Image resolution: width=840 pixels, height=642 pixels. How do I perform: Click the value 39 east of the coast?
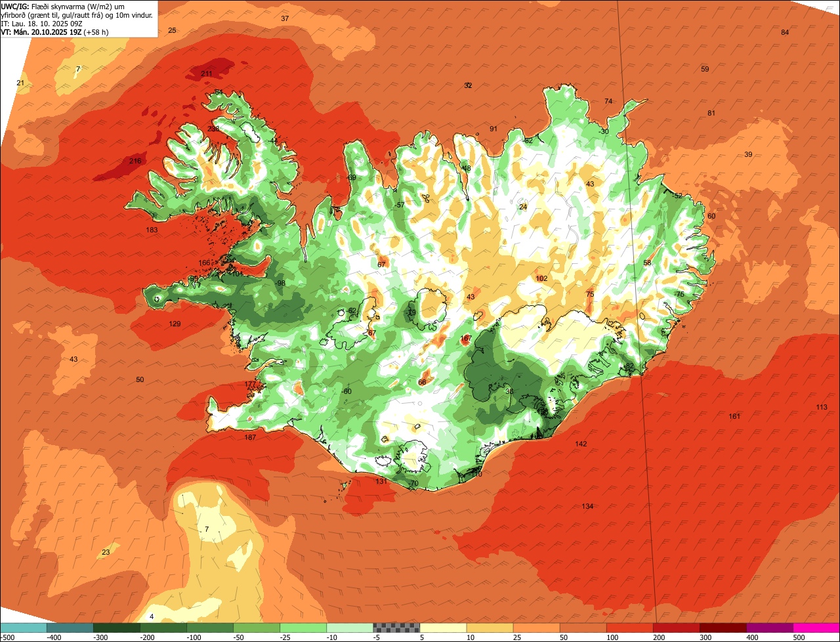[x=748, y=154]
